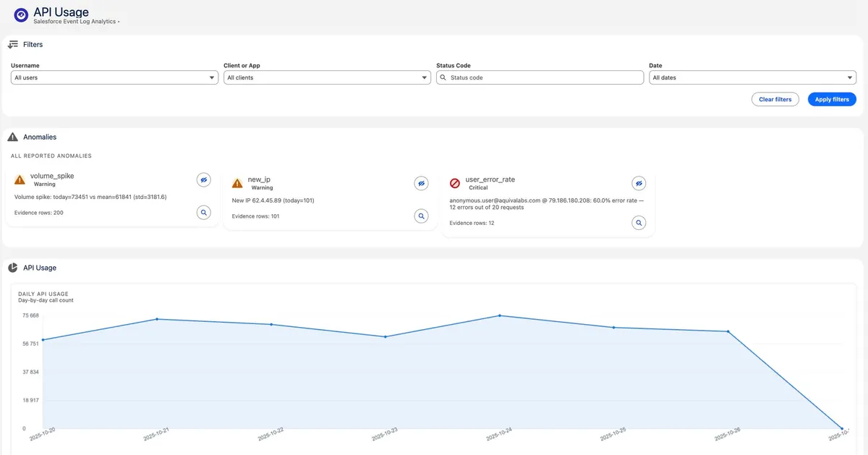Click the "Evidence rows: 12" text
The height and width of the screenshot is (455, 868).
coord(472,223)
